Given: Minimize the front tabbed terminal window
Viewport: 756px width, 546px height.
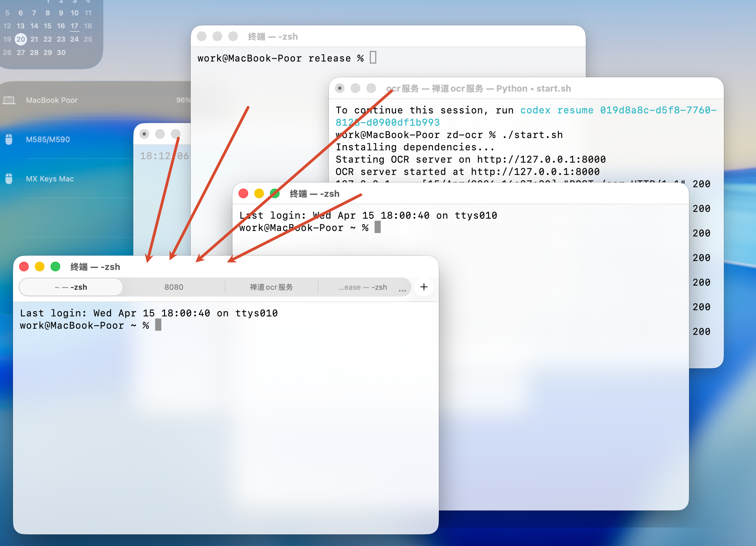Looking at the screenshot, I should coord(40,267).
